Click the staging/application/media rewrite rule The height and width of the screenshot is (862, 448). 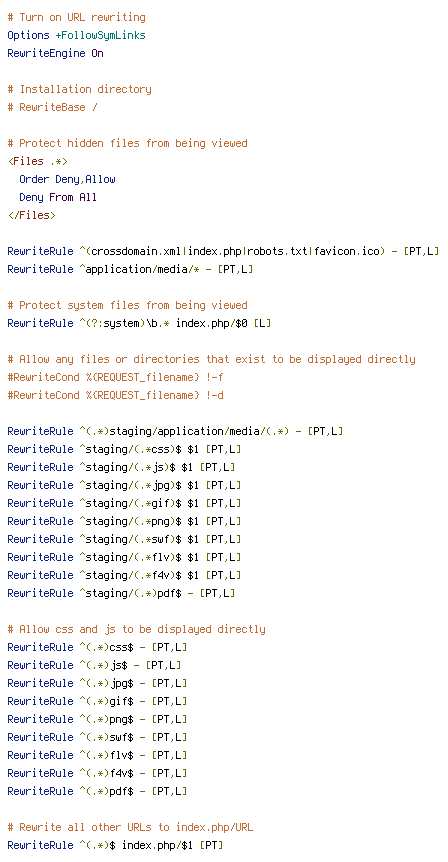click(175, 431)
